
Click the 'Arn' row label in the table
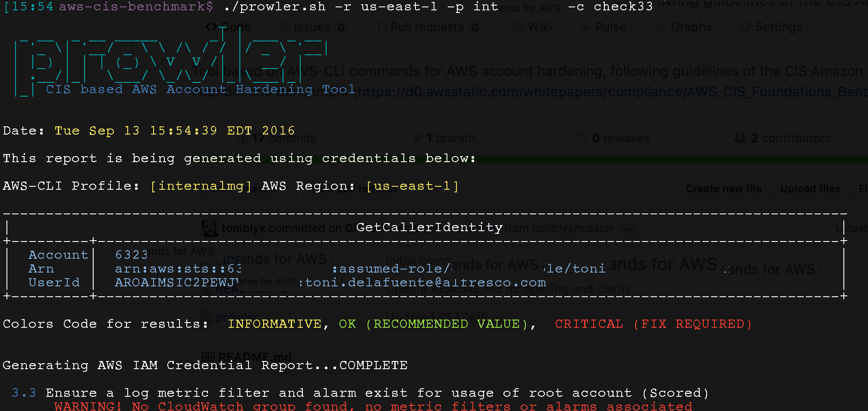(41, 269)
